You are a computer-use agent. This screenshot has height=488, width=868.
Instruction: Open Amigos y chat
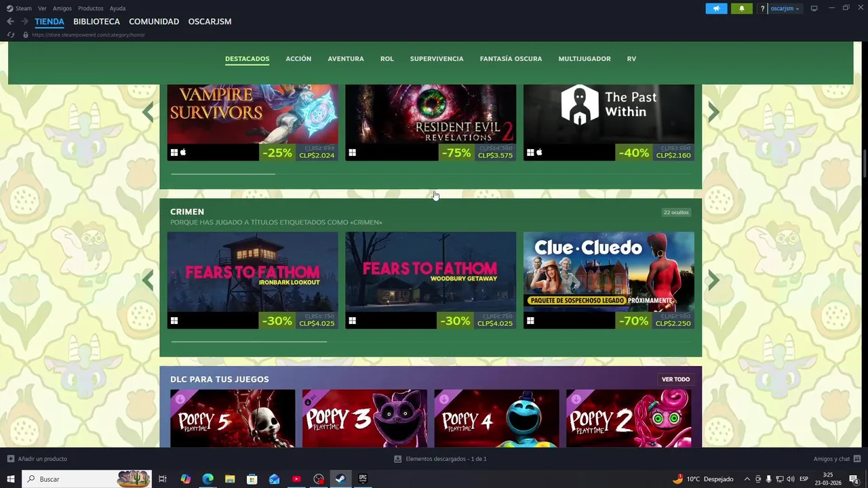tap(831, 459)
